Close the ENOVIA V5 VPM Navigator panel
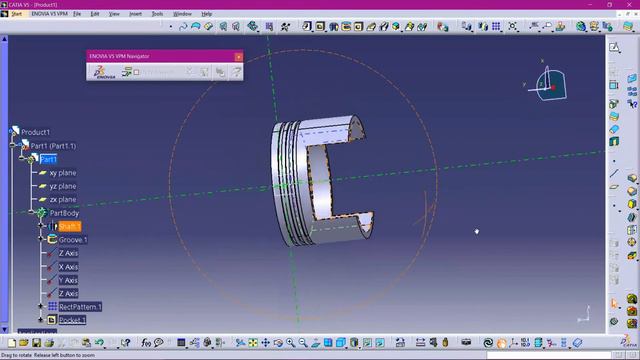Viewport: 640px width, 360px height. pos(238,57)
